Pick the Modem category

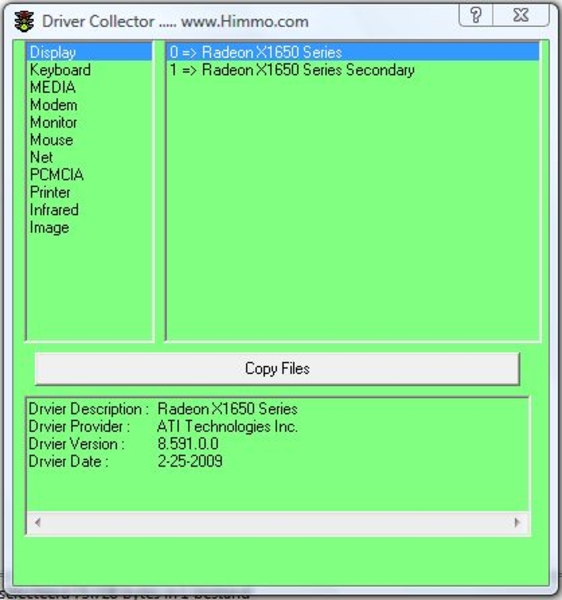point(54,105)
